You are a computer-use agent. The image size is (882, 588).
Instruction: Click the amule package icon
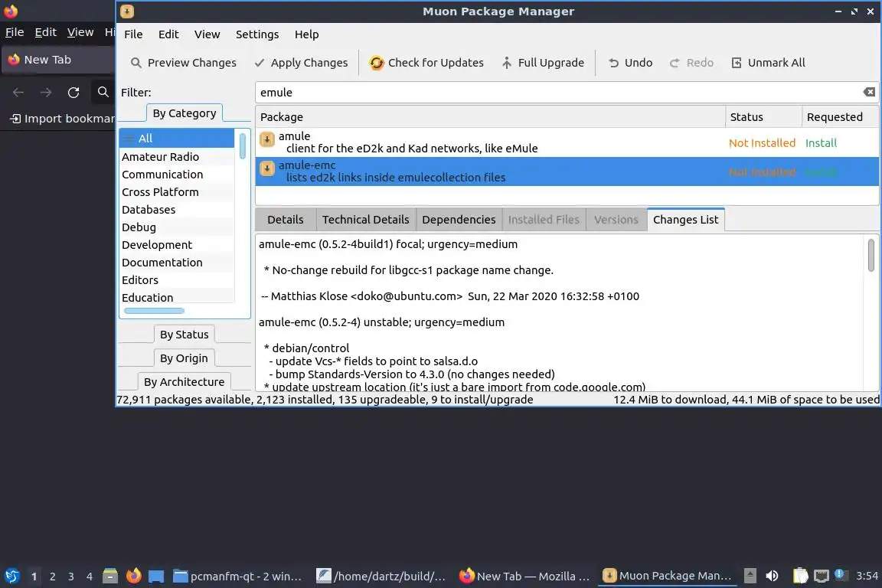coord(266,139)
